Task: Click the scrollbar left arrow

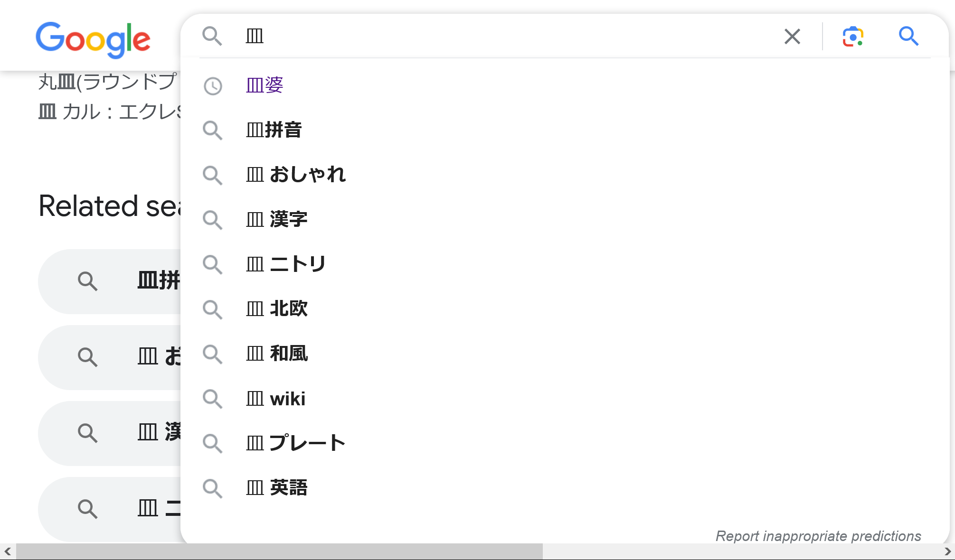Action: click(x=8, y=551)
